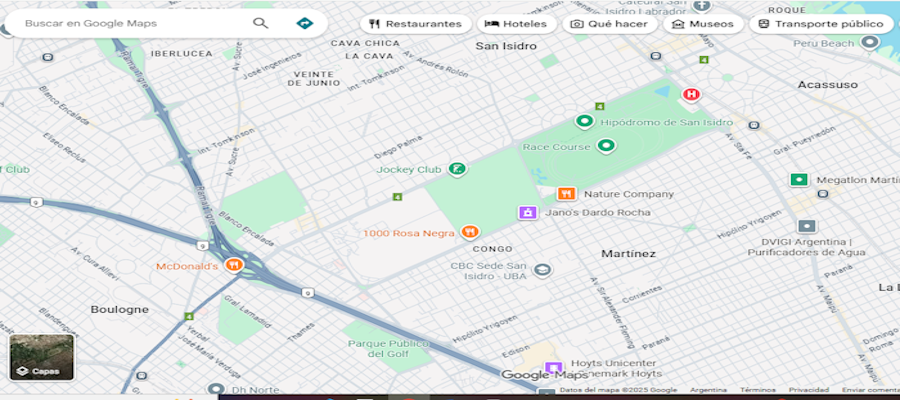
Task: Click the Jockey Club golf marker
Action: [457, 169]
